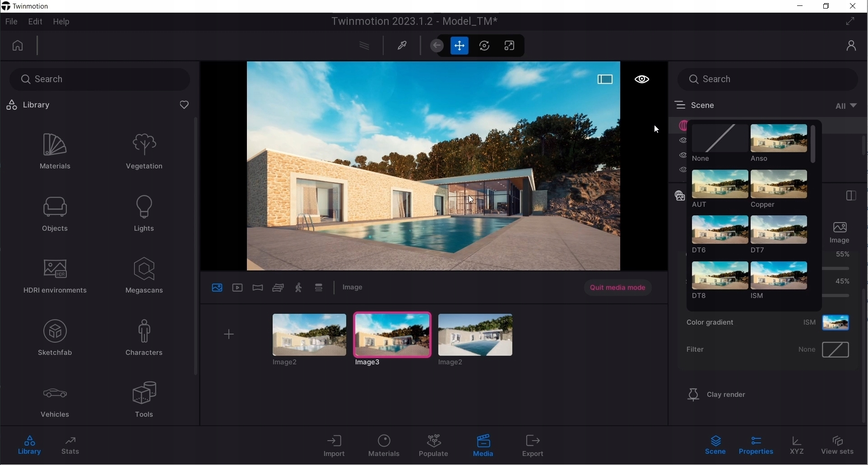Open the Filter None preset dropdown
868x465 pixels.
(x=836, y=350)
